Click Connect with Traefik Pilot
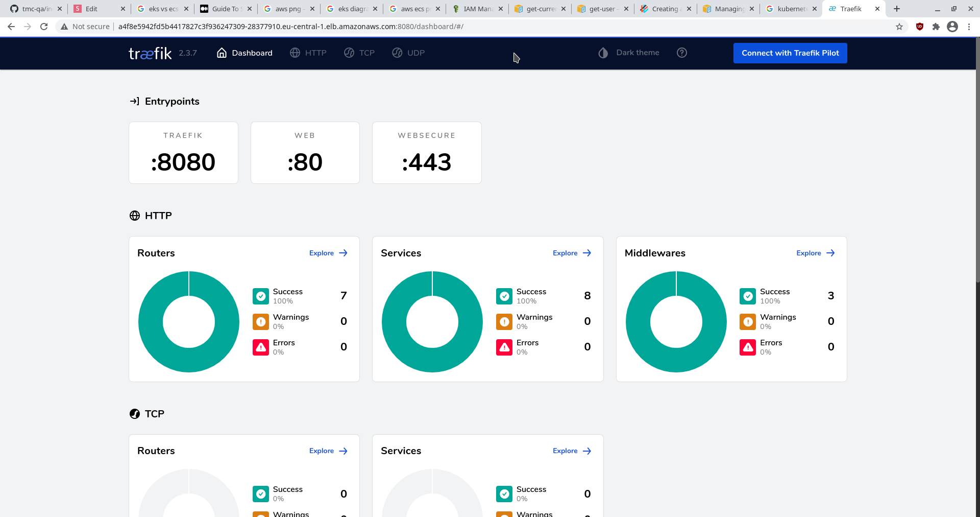Screen dimensions: 980x517 click(x=790, y=53)
